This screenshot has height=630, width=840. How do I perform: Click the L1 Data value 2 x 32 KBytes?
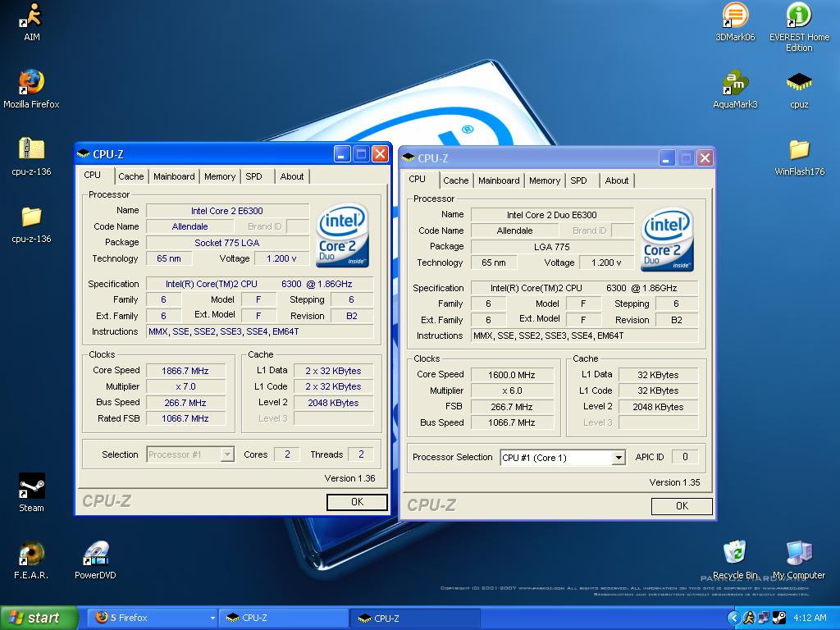333,371
